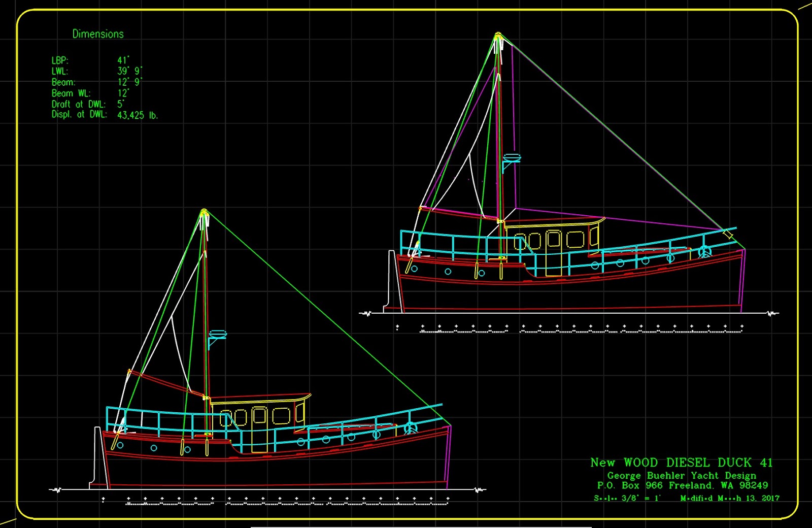The height and width of the screenshot is (528, 812).
Task: Click the LWL value 39' 9"
Action: (x=130, y=71)
